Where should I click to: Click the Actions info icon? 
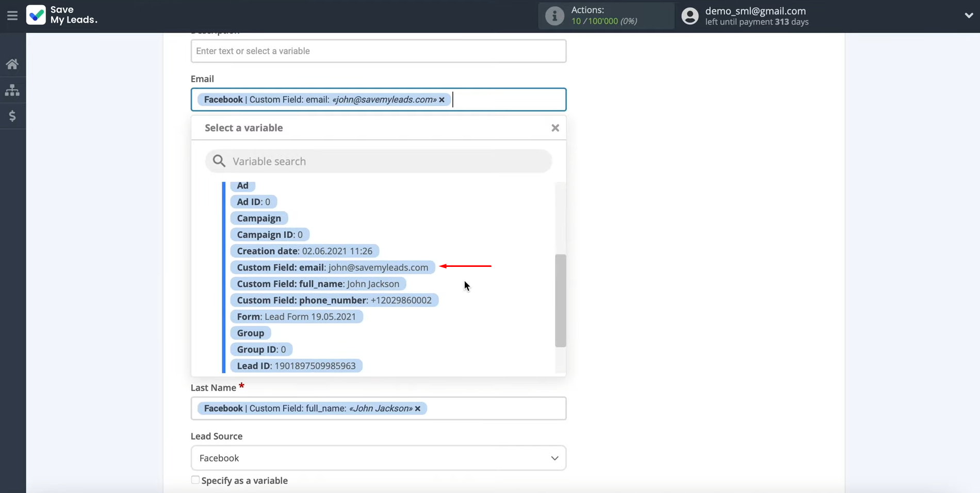pyautogui.click(x=554, y=16)
